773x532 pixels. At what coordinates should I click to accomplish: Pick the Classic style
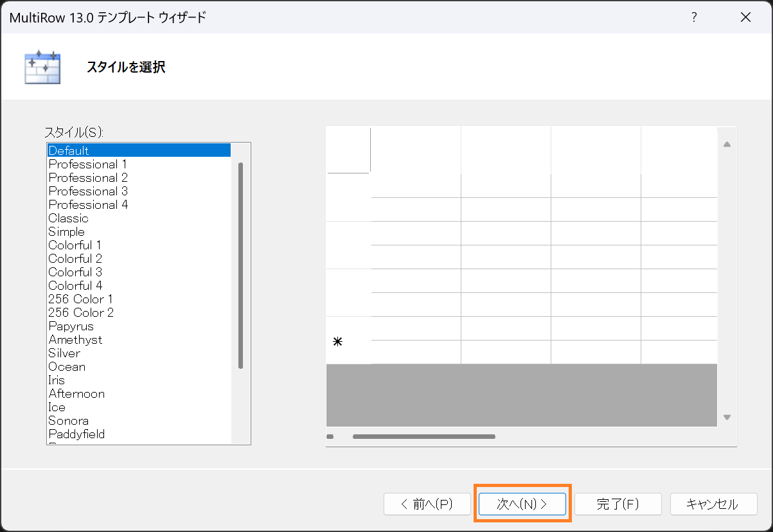point(139,218)
